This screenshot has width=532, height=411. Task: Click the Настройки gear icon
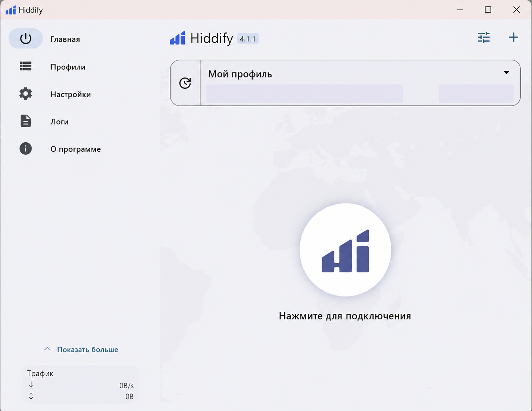tap(26, 94)
